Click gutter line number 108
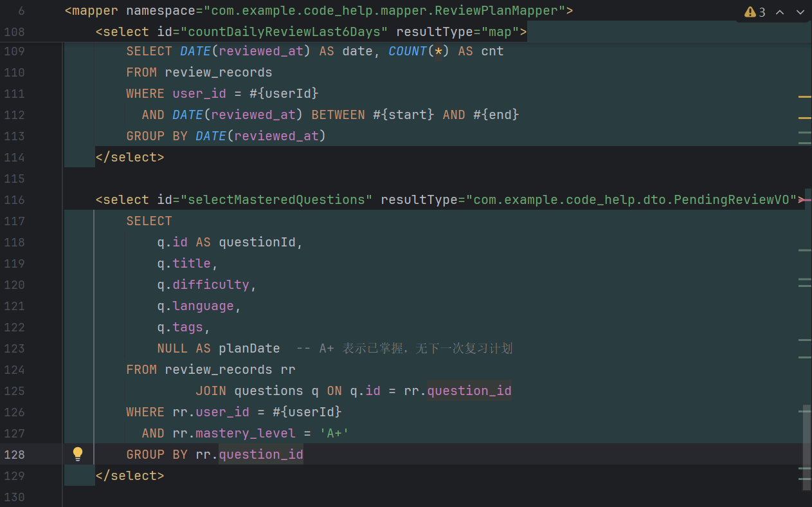The width and height of the screenshot is (812, 507). (x=14, y=32)
